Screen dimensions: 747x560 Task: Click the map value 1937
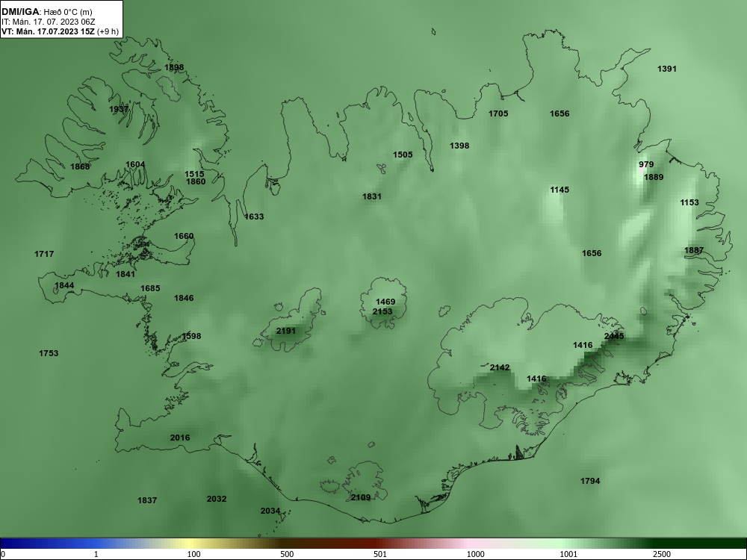click(119, 109)
